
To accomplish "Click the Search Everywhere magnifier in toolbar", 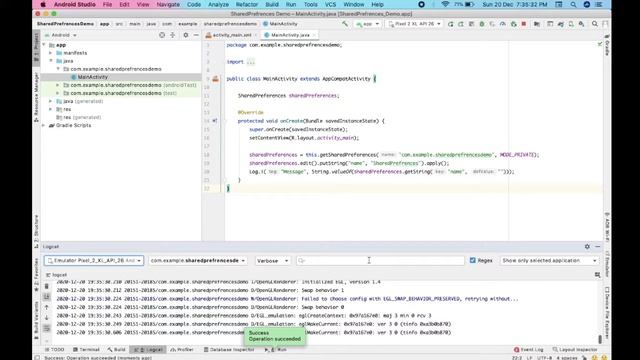I will click(595, 24).
